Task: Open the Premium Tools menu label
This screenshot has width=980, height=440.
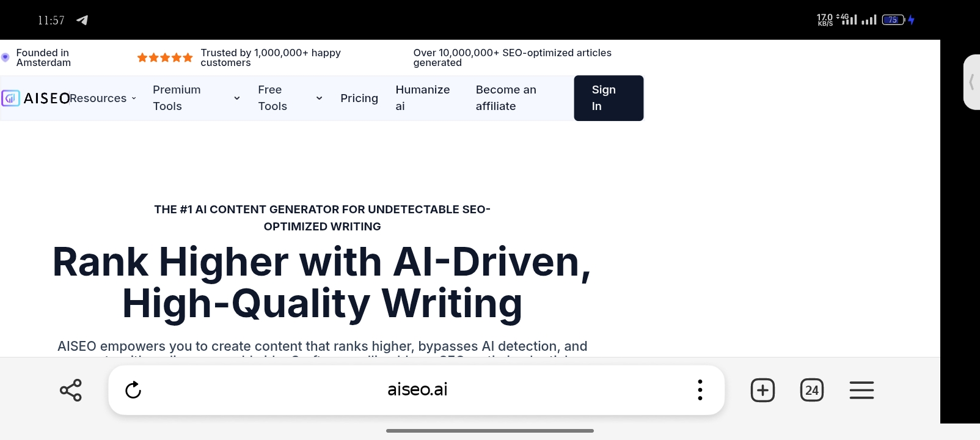Action: coord(177,98)
